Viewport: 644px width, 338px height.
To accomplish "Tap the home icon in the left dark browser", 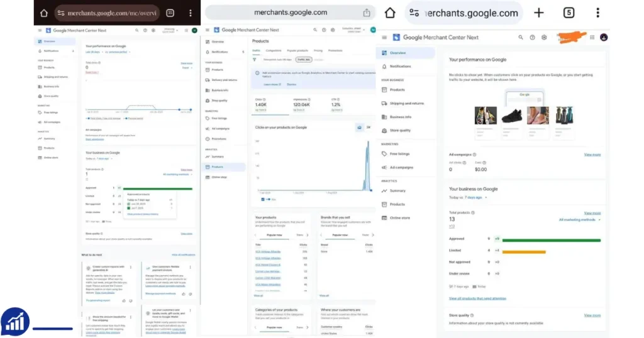I will point(44,13).
